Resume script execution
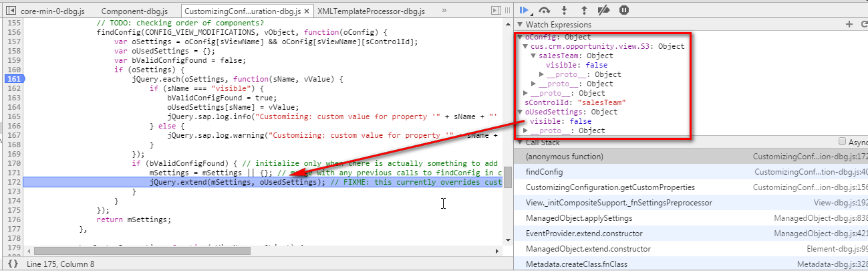 (x=525, y=10)
